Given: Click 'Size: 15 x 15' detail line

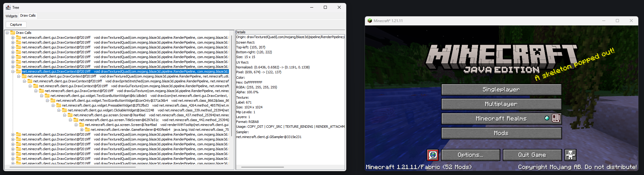Looking at the screenshot, I should tap(246, 57).
